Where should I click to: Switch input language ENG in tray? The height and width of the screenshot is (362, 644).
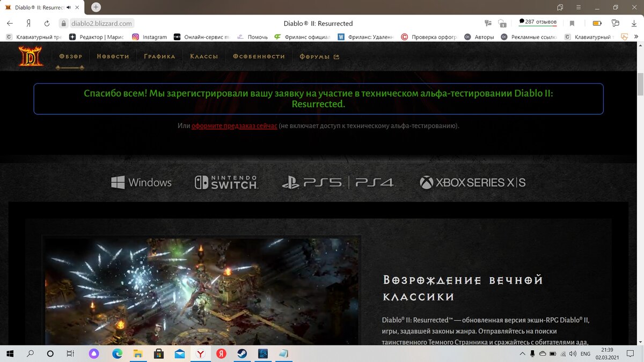click(586, 354)
